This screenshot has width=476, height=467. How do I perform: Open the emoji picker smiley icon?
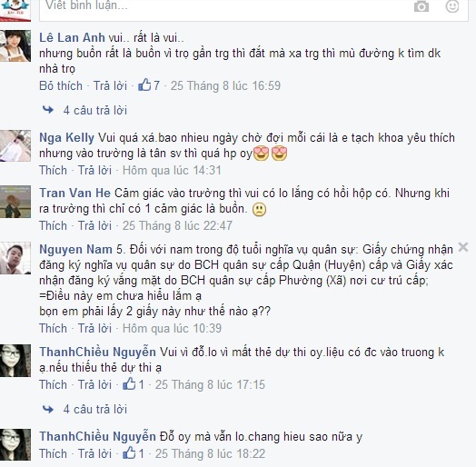(452, 5)
